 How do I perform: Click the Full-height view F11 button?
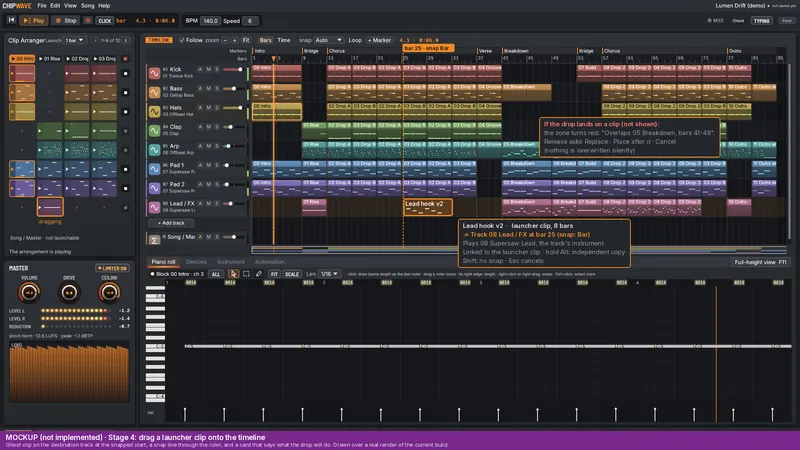(x=760, y=262)
